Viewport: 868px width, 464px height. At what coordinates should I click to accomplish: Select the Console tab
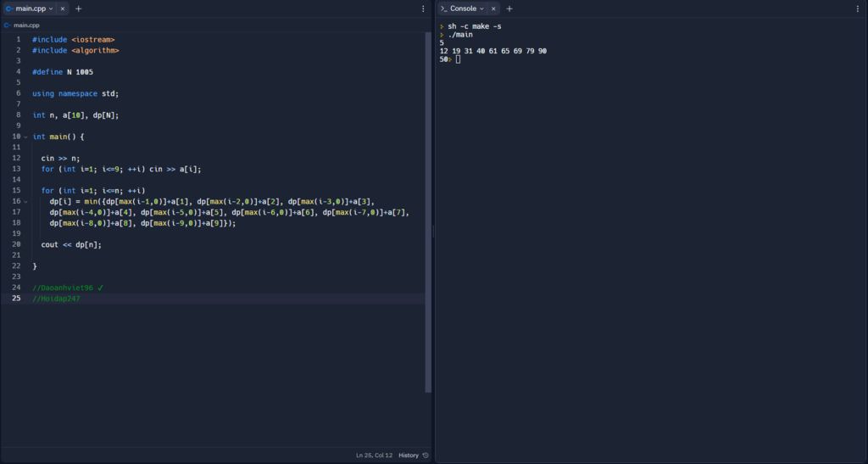pos(462,8)
